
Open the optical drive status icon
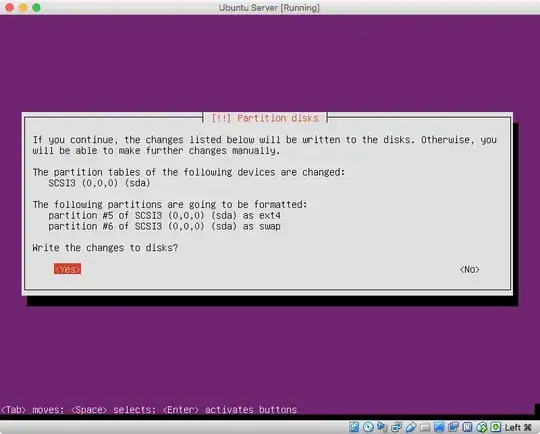(368, 427)
